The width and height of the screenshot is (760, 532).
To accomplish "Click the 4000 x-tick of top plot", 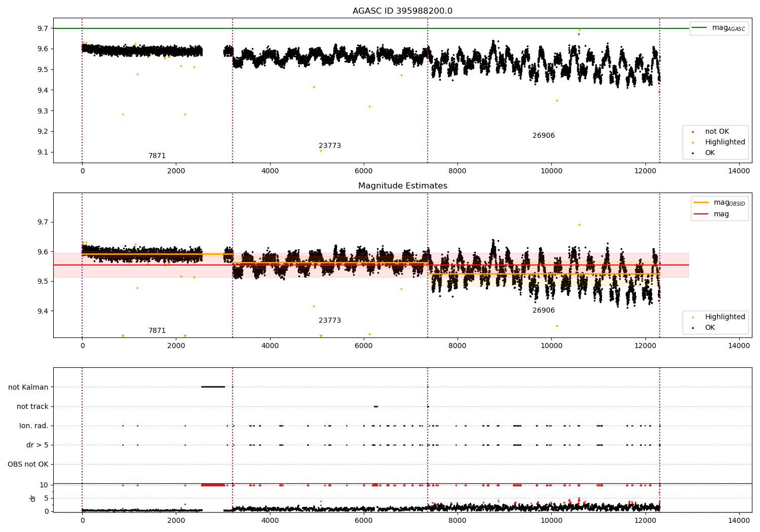I will (x=270, y=171).
